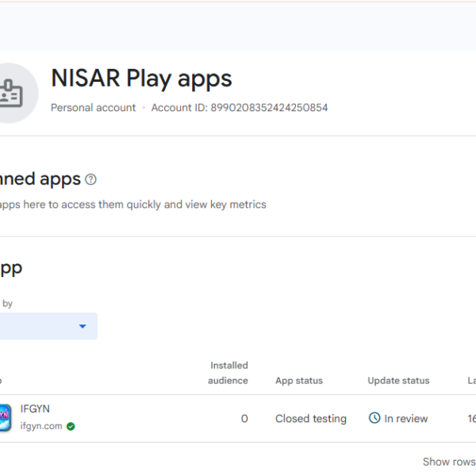Open the filter-by dropdown arrow
Viewport: 476px width, 476px height.
[83, 326]
